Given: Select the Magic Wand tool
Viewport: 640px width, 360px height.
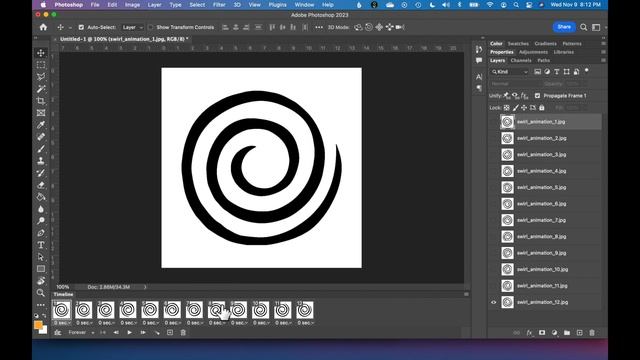Looking at the screenshot, I should click(x=41, y=89).
